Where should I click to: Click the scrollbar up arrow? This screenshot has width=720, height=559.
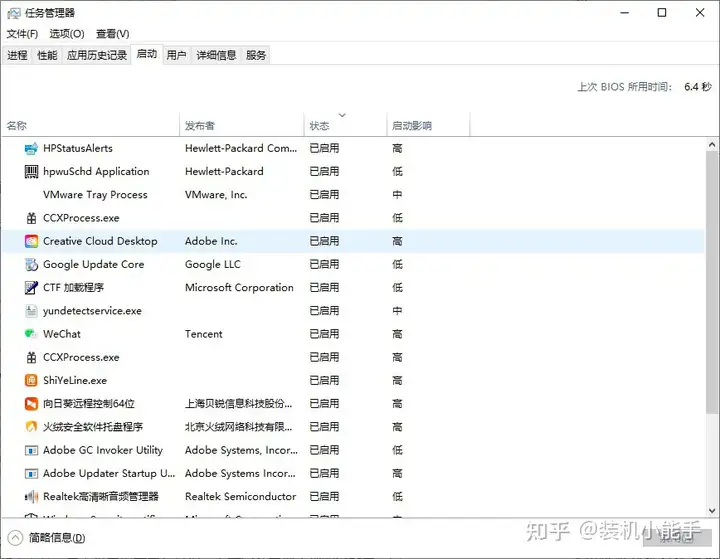(712, 145)
